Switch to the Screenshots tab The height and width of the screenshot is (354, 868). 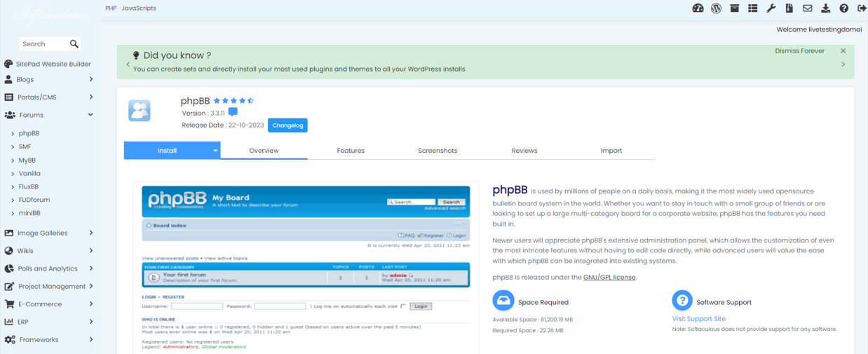pyautogui.click(x=438, y=151)
